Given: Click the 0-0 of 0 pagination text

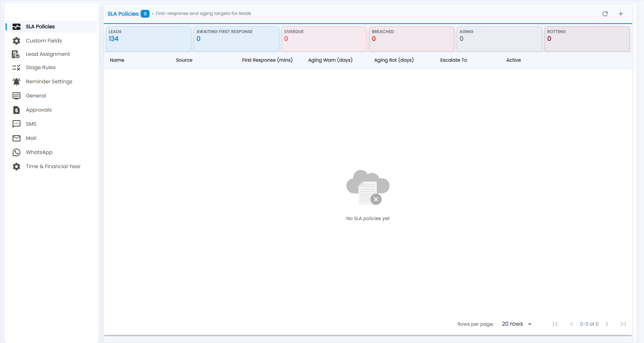Looking at the screenshot, I should tap(589, 324).
